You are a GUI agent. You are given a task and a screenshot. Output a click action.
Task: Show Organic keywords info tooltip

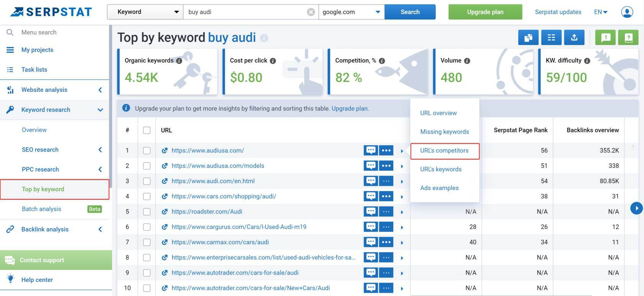pyautogui.click(x=179, y=61)
